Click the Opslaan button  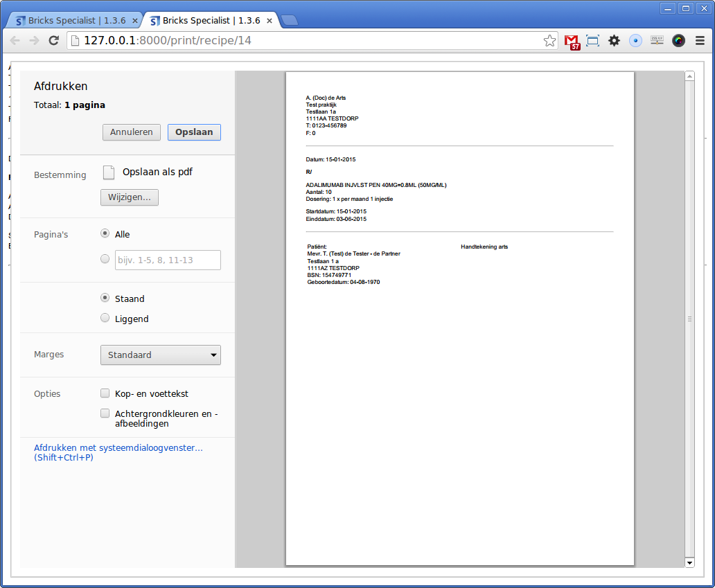(194, 132)
